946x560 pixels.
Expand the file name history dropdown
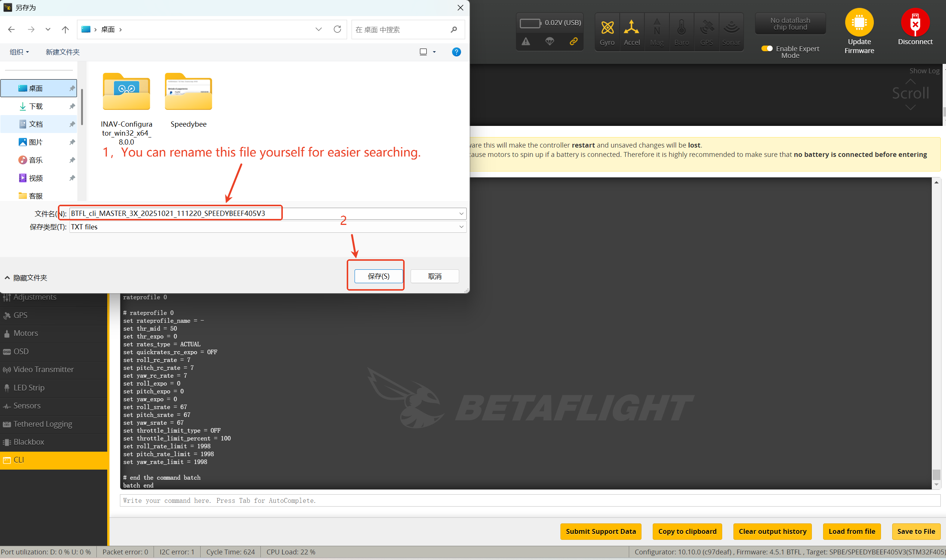click(x=461, y=214)
